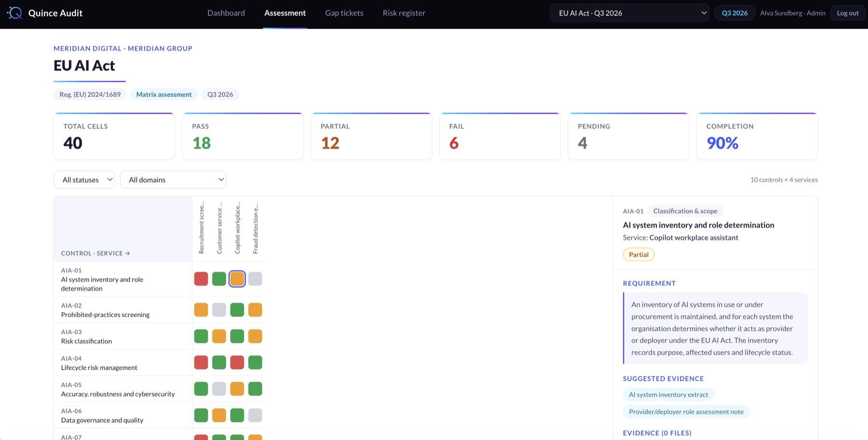This screenshot has height=440, width=868.
Task: Click the AIA-03 Risk classification row label
Action: pos(123,336)
